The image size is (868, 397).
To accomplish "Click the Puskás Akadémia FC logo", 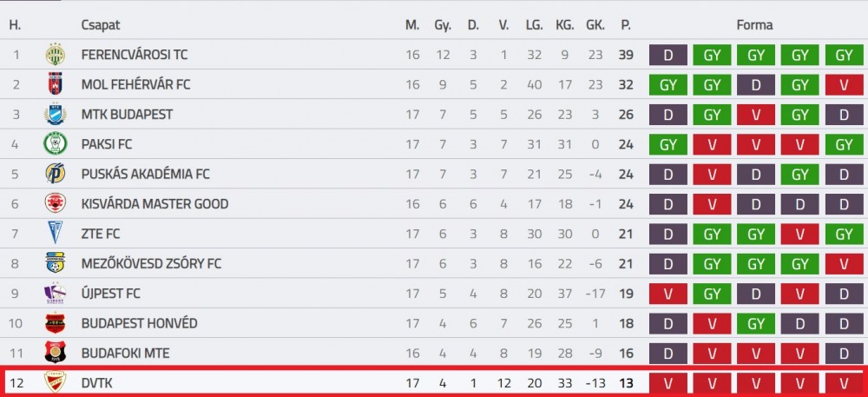I will click(x=56, y=174).
